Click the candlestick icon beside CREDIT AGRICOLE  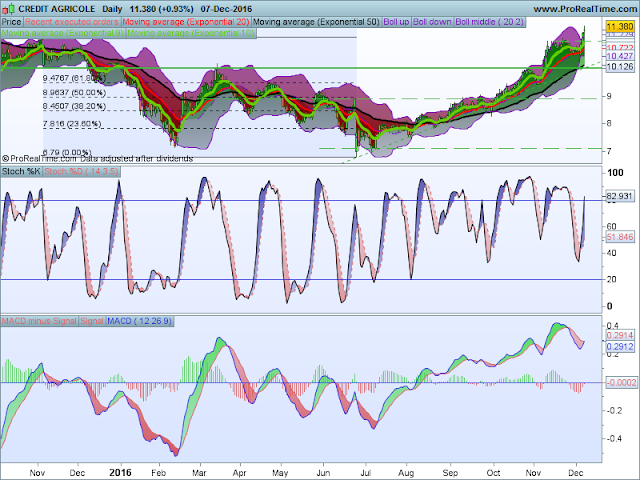click(x=9, y=8)
